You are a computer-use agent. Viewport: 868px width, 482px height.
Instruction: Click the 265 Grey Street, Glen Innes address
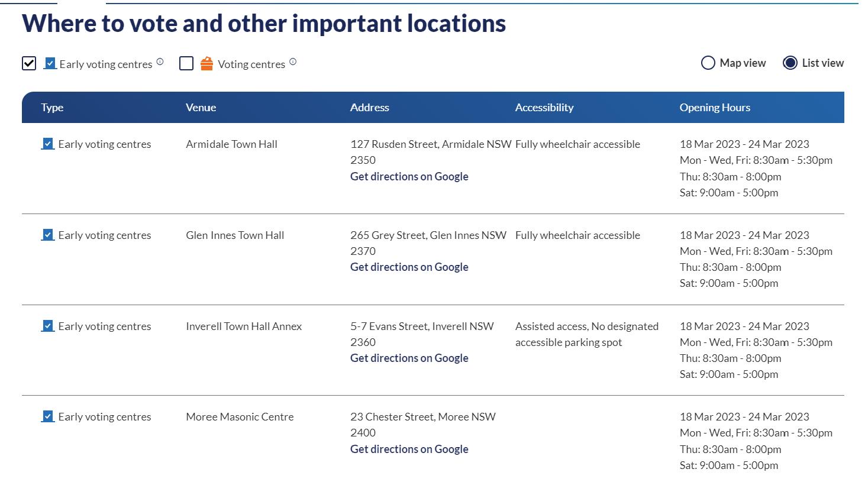(x=428, y=242)
